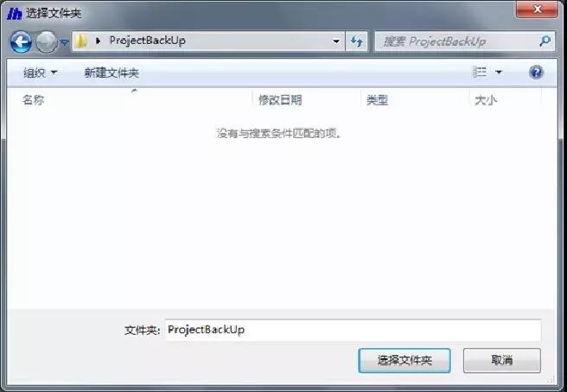Click the blue Back navigation arrow
Viewport: 567px width, 392px height.
[21, 42]
